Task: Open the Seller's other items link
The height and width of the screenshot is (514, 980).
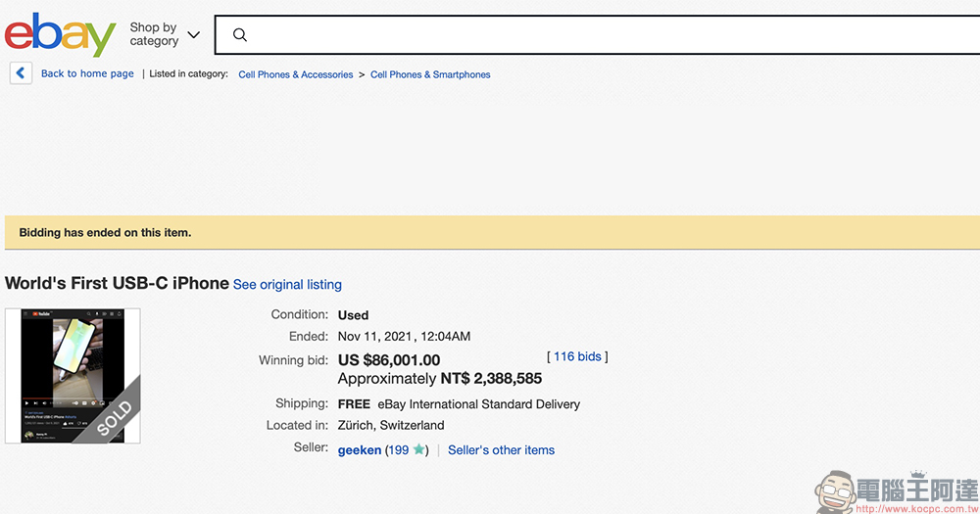Action: pos(501,450)
